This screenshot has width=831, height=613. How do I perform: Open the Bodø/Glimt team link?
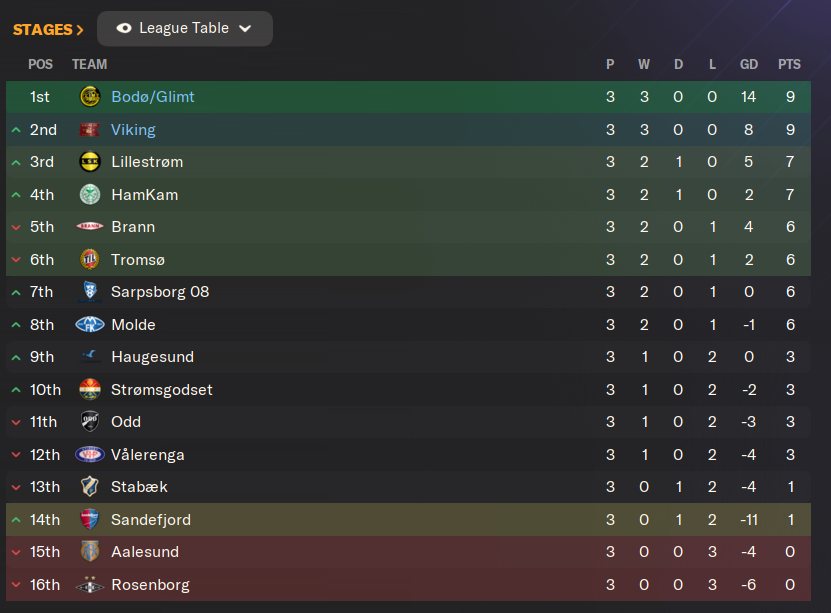(x=153, y=97)
